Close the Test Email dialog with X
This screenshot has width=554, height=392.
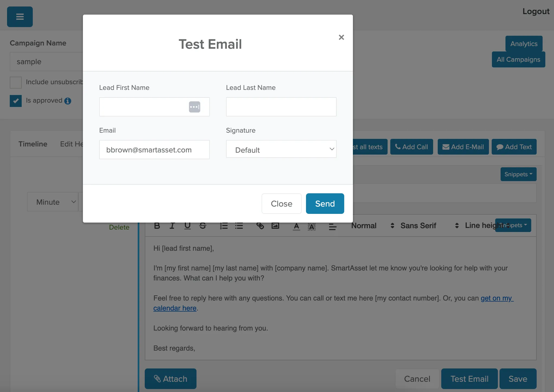(x=341, y=37)
